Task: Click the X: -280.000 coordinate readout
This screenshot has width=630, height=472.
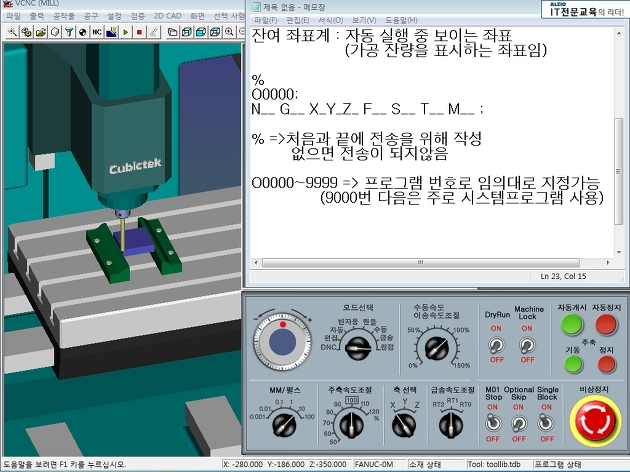Action: 243,464
